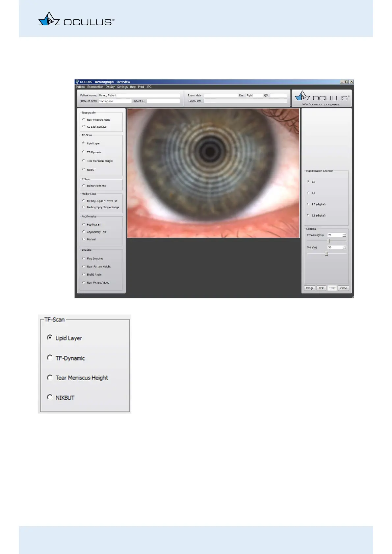Close the Keratograph window via X
Image resolution: width=392 pixels, height=554 pixels.
pos(352,82)
